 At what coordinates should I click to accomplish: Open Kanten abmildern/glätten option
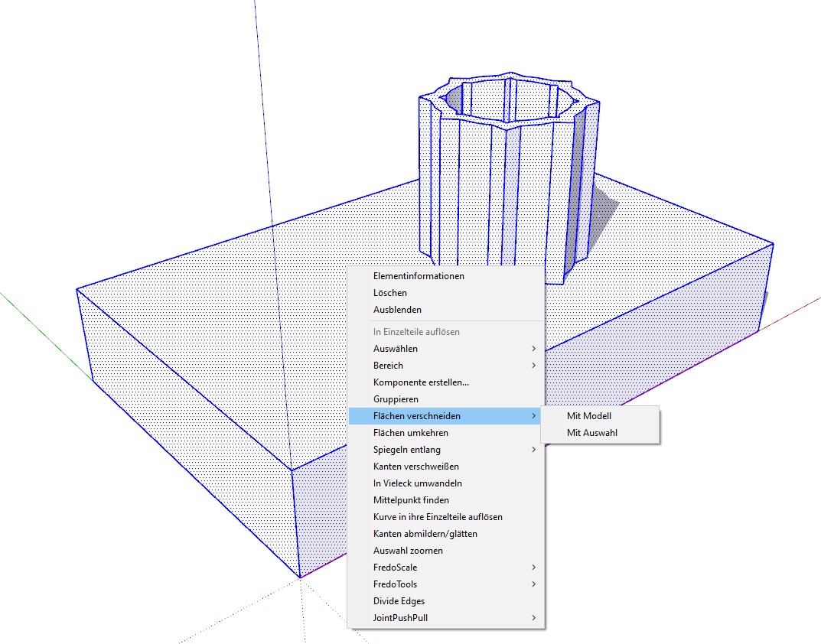tap(425, 534)
